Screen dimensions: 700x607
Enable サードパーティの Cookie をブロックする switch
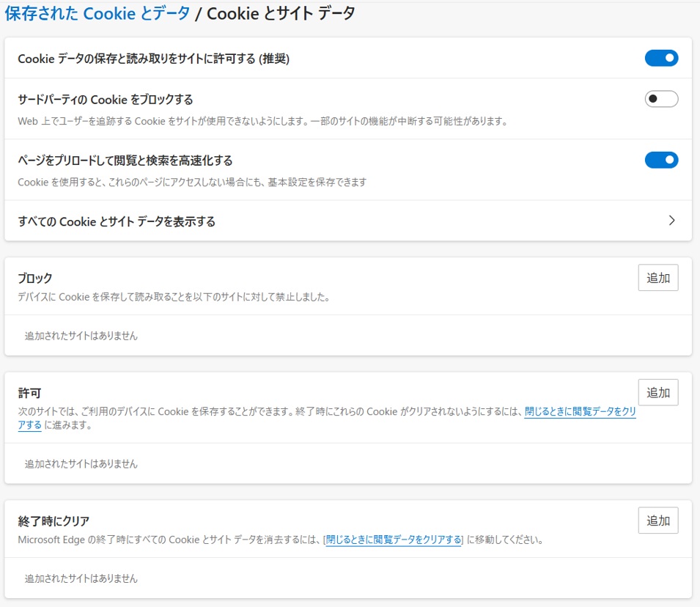661,99
